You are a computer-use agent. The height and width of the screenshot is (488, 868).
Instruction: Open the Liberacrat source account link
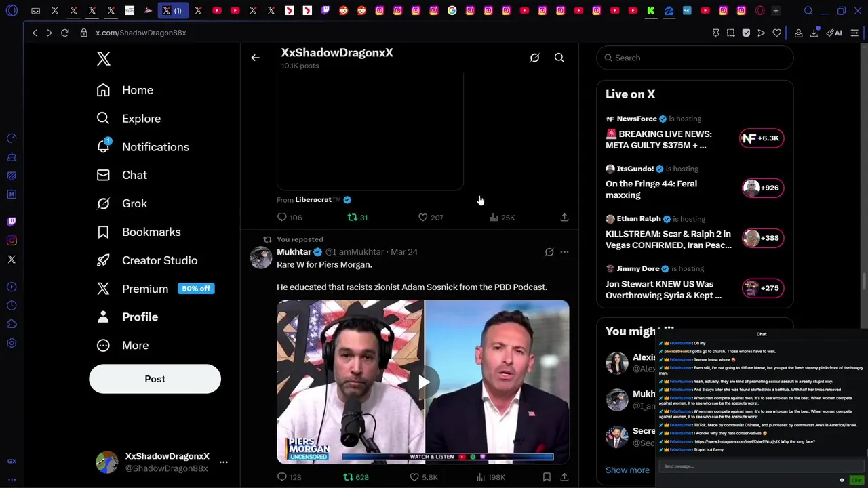click(x=313, y=200)
